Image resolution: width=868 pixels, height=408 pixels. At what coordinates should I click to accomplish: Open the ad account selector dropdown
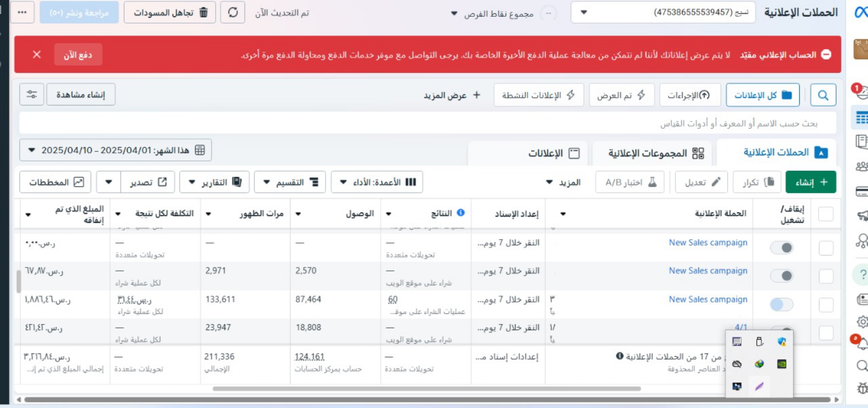click(663, 12)
